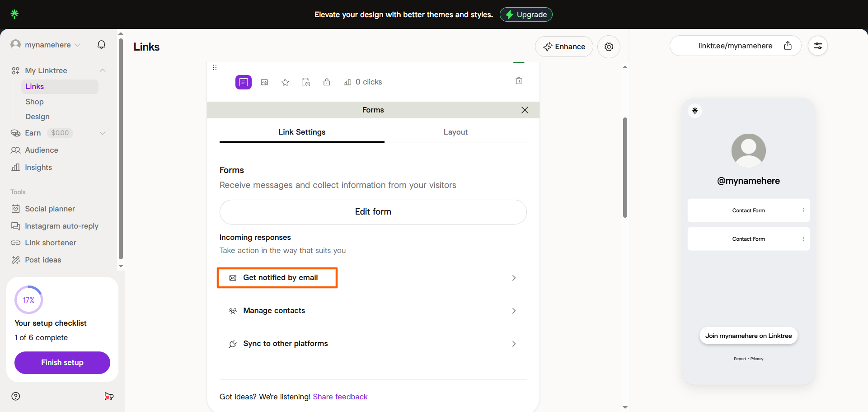This screenshot has width=868, height=412.
Task: Copy the linktr.ee/mynamehere URL
Action: [735, 46]
